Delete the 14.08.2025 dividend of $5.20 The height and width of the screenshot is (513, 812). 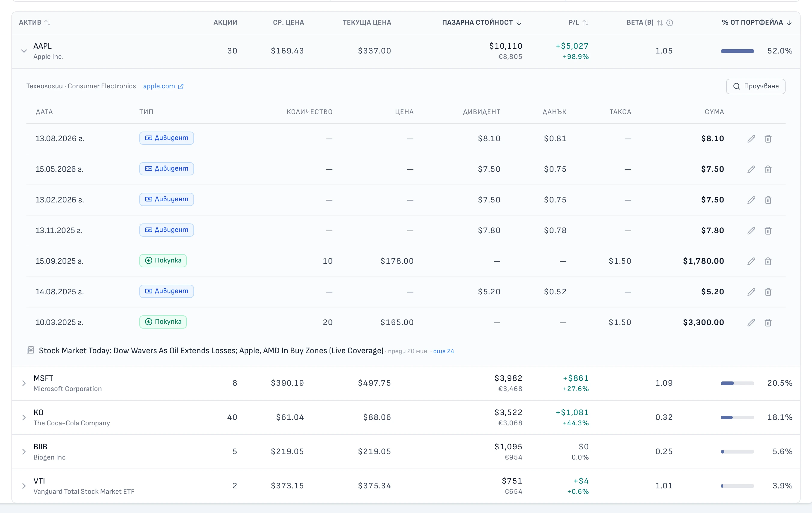(768, 292)
